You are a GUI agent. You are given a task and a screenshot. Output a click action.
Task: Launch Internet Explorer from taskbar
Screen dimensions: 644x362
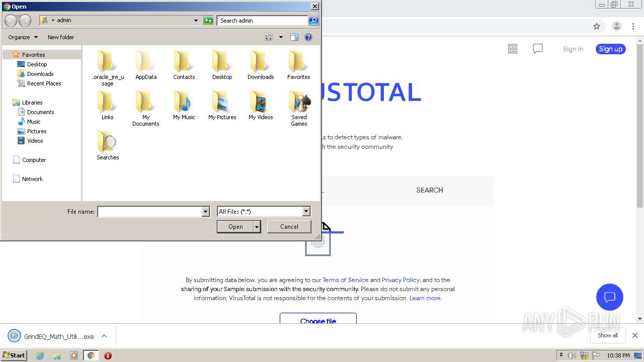tap(40, 355)
